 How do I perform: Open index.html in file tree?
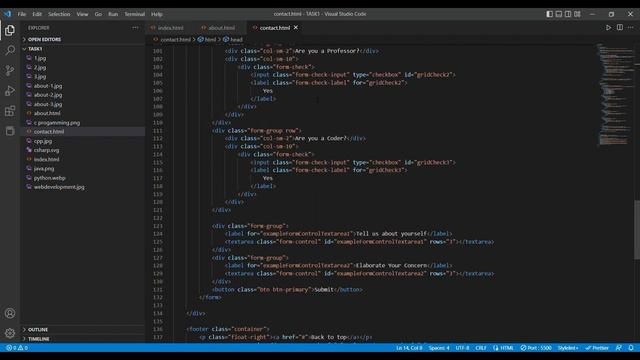(46, 159)
